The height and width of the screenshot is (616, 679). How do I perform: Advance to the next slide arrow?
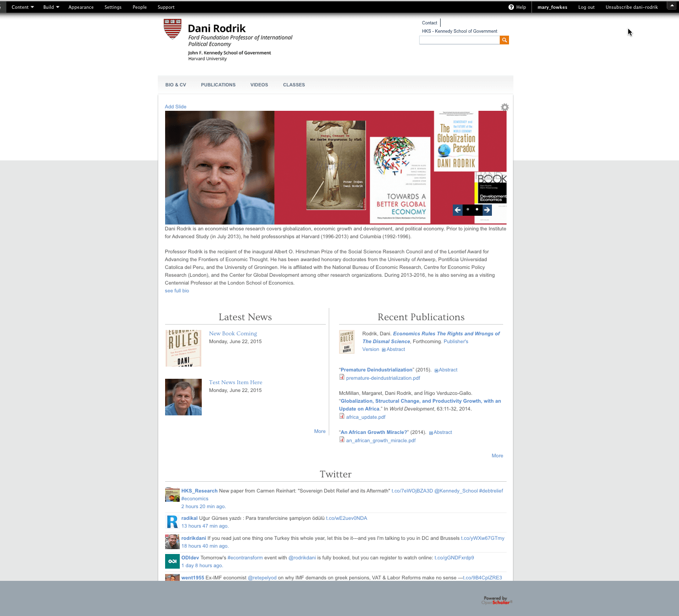(x=487, y=210)
